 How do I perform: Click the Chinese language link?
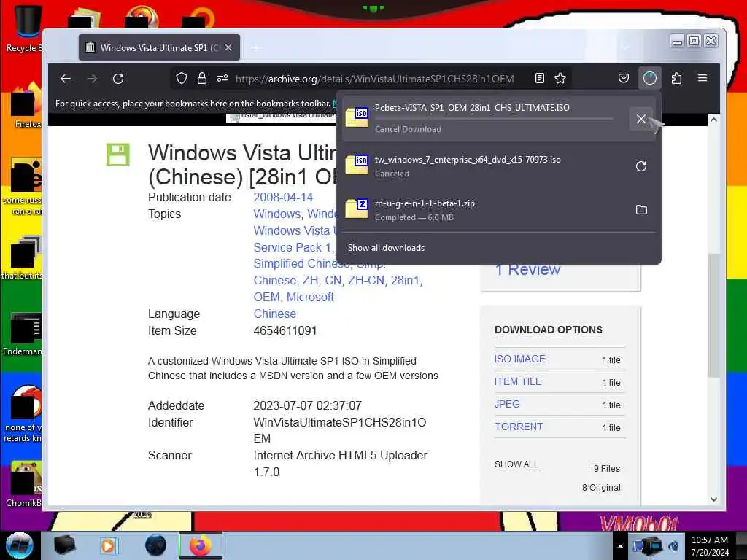point(275,314)
